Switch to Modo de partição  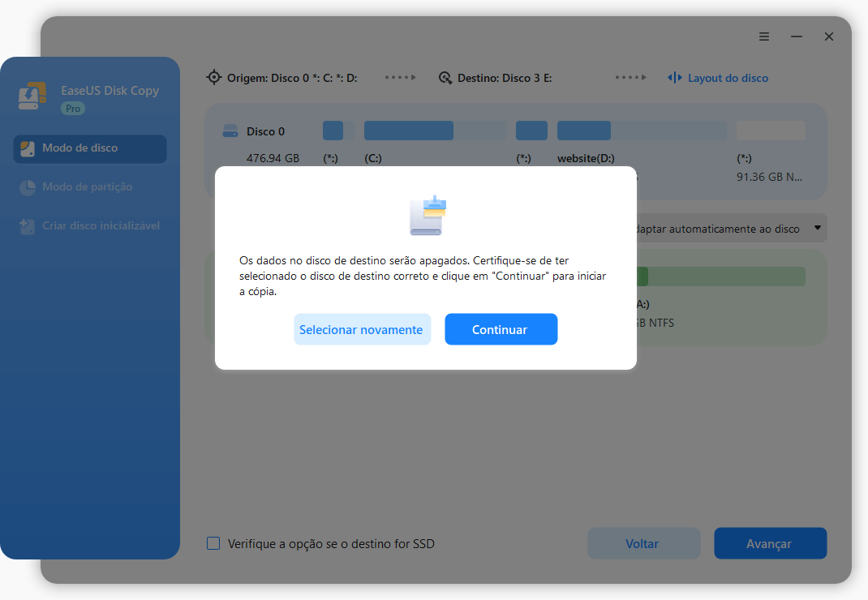click(x=89, y=186)
